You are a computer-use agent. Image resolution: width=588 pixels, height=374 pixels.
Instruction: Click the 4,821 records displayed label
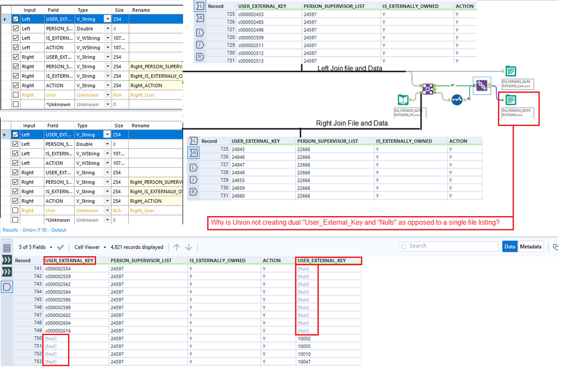click(x=137, y=247)
